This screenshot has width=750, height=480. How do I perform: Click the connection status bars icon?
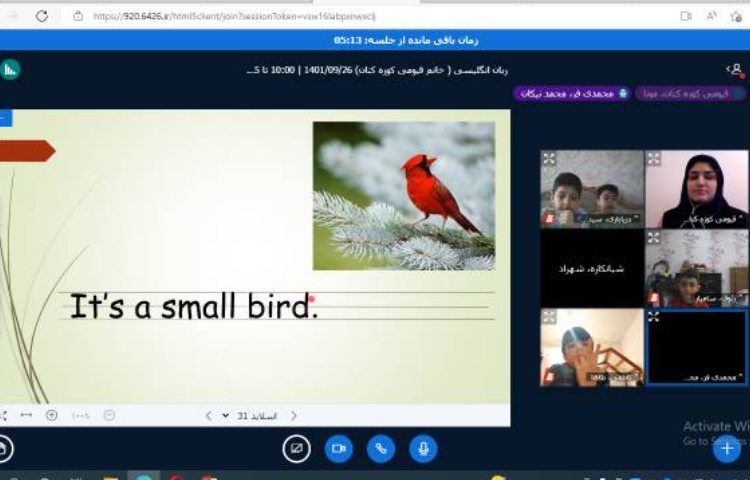click(x=10, y=69)
